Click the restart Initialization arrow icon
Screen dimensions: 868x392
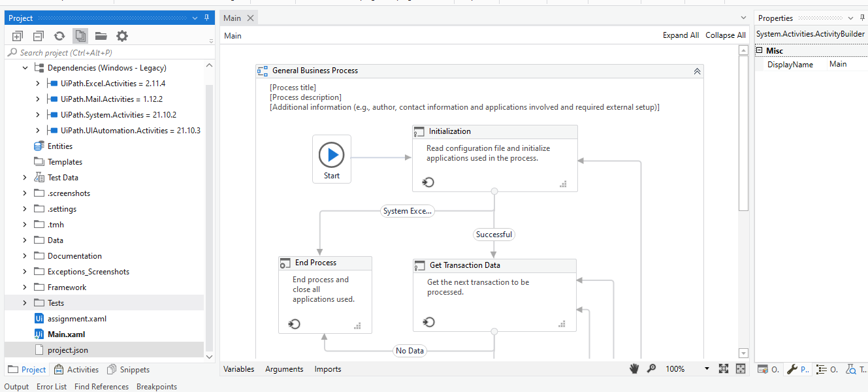point(428,182)
